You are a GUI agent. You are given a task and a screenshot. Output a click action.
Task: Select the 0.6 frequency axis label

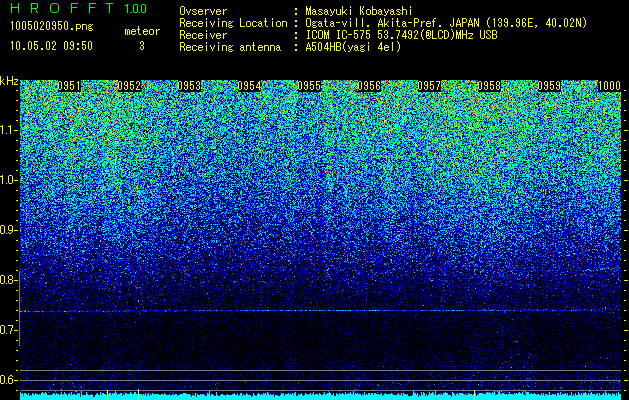pos(8,380)
